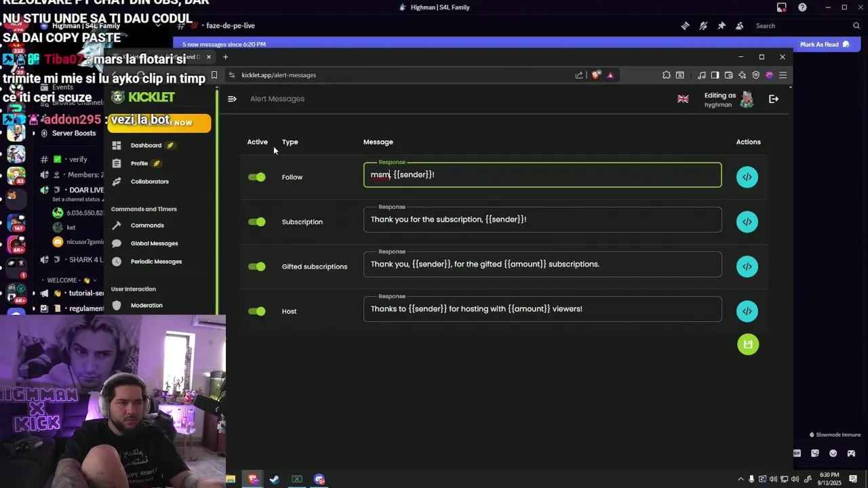
Task: Open Global Messages page
Action: 154,243
